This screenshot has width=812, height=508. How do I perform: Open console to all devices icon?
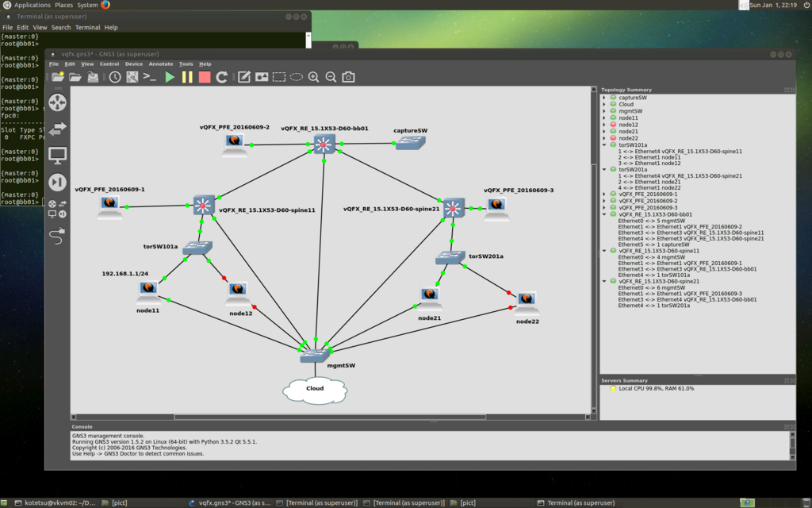coord(150,77)
